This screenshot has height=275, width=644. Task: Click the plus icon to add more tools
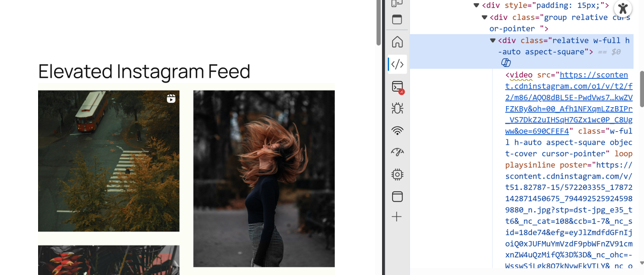click(397, 217)
